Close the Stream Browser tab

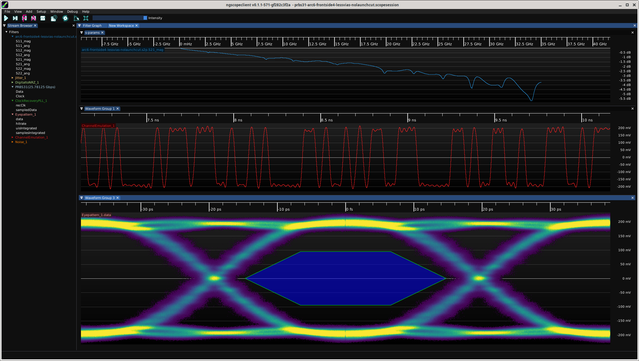(x=35, y=25)
